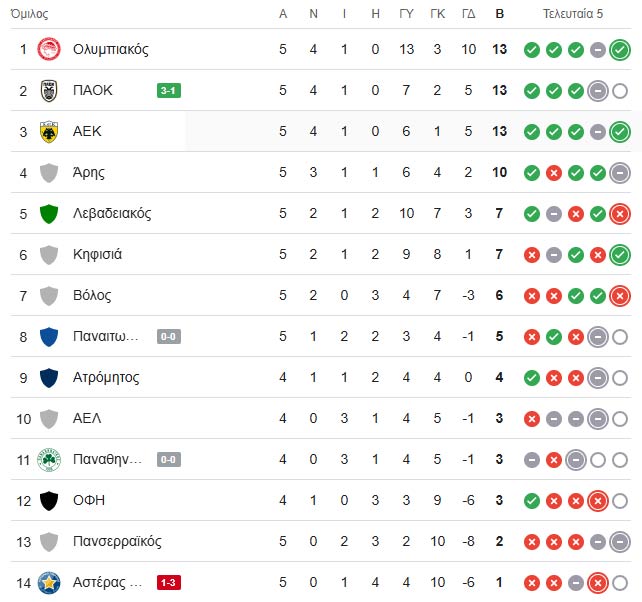The image size is (642, 602).
Task: Open the Άρης team name link
Action: (x=89, y=172)
